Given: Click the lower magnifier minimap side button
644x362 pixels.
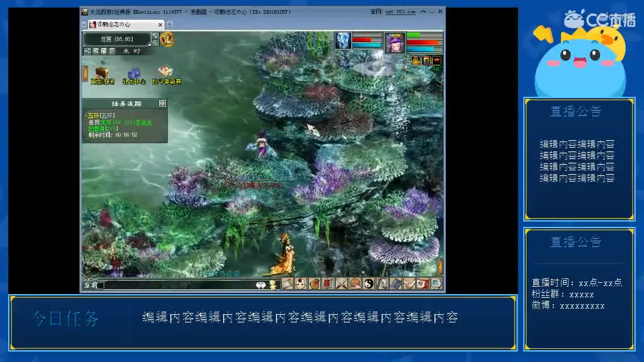Looking at the screenshot, I should point(155,43).
